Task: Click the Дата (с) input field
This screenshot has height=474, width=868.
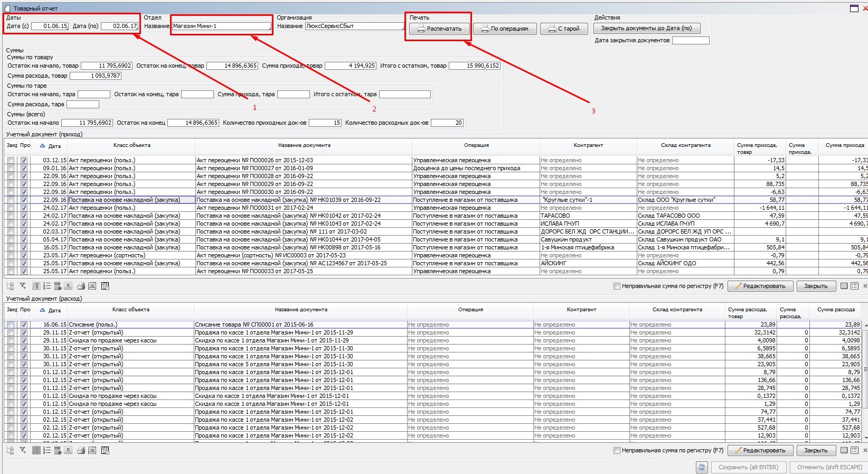Action: (x=50, y=26)
